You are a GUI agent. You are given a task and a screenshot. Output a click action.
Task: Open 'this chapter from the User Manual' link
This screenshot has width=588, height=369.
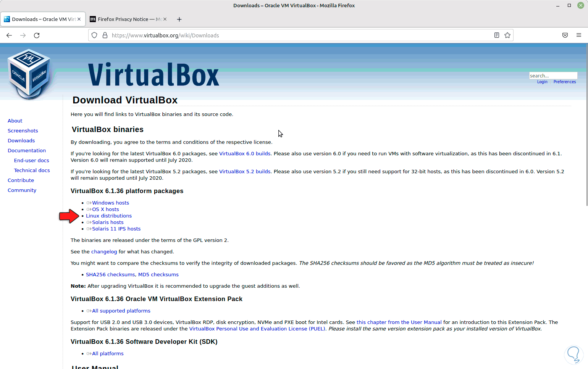coord(399,322)
